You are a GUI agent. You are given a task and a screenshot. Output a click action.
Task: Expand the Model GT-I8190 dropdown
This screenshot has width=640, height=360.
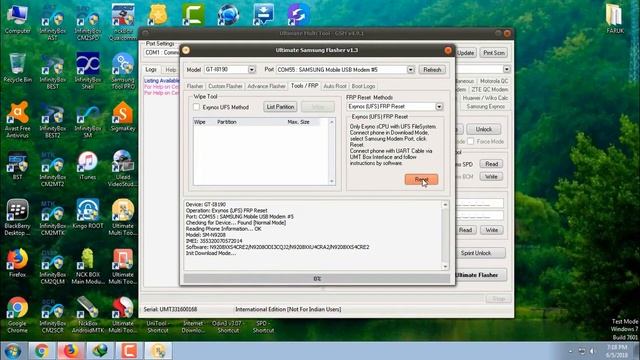(x=252, y=70)
